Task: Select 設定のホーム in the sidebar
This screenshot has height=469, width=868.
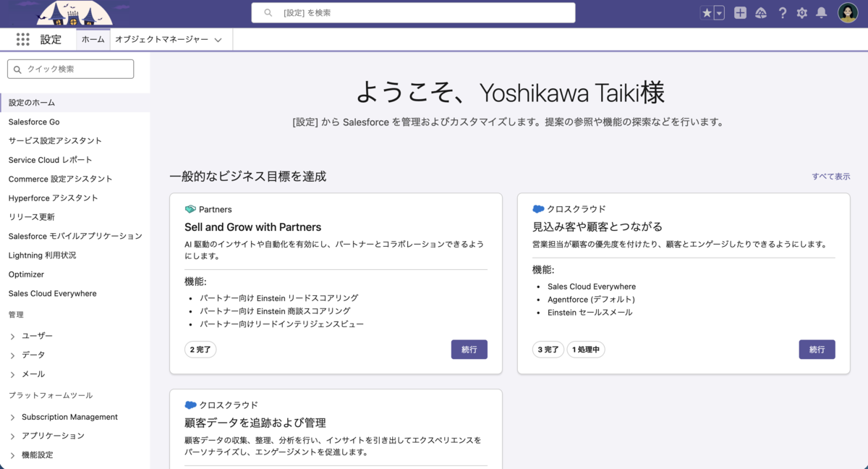Action: click(75, 103)
